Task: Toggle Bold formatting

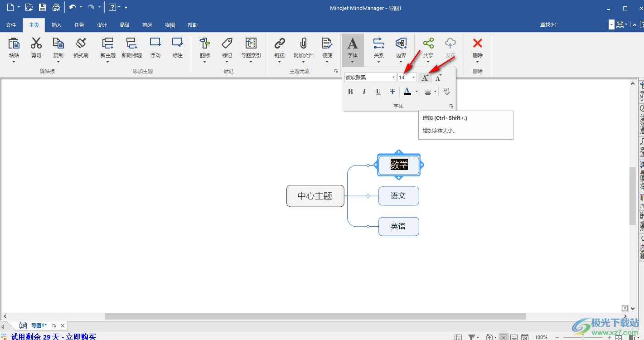Action: click(350, 92)
